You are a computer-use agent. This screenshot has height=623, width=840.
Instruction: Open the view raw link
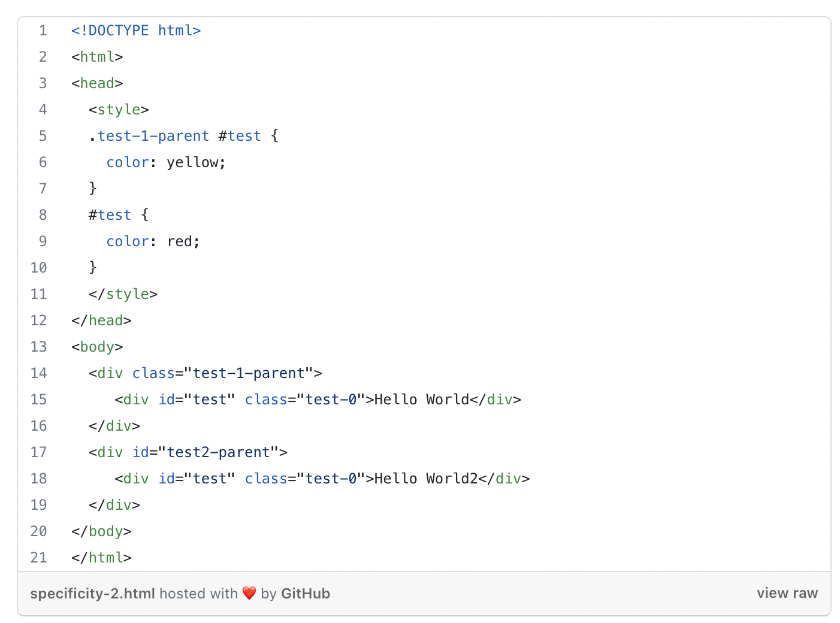(787, 593)
